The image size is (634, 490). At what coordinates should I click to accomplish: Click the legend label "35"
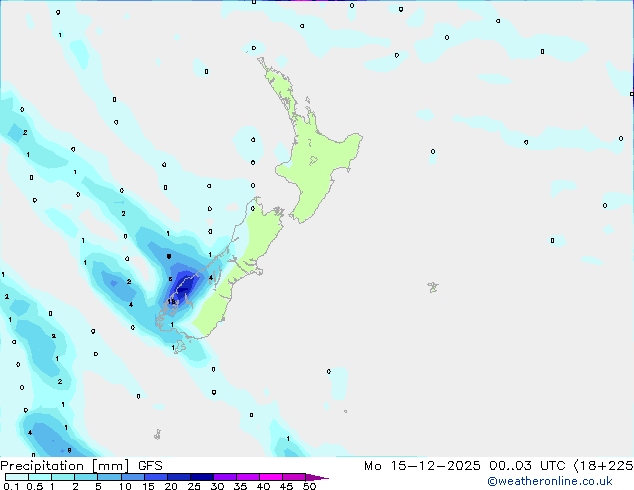click(240, 486)
